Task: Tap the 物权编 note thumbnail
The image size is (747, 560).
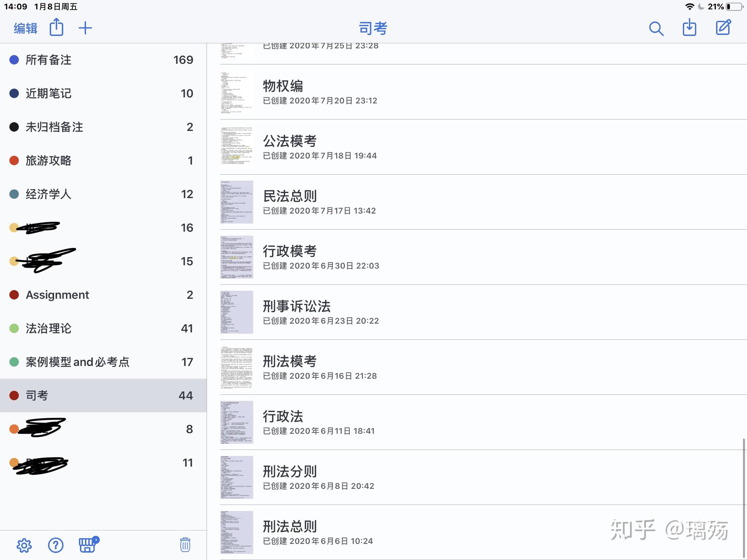Action: [237, 92]
